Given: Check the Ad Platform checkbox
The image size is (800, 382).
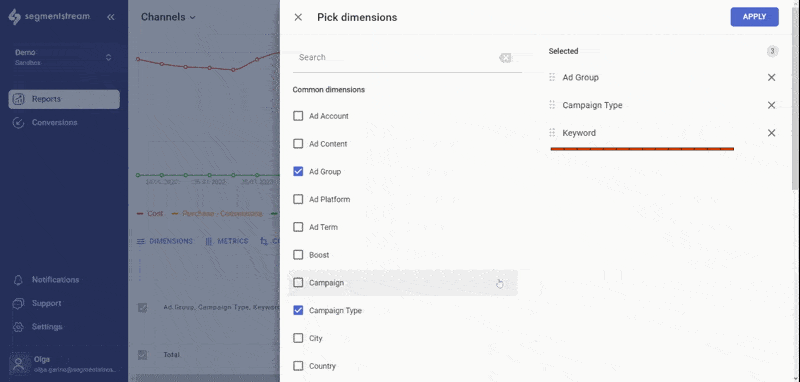Looking at the screenshot, I should [298, 199].
